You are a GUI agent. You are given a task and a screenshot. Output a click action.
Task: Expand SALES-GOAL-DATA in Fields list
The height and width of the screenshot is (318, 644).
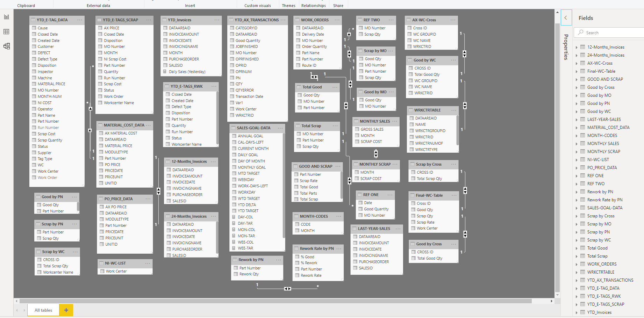click(577, 208)
